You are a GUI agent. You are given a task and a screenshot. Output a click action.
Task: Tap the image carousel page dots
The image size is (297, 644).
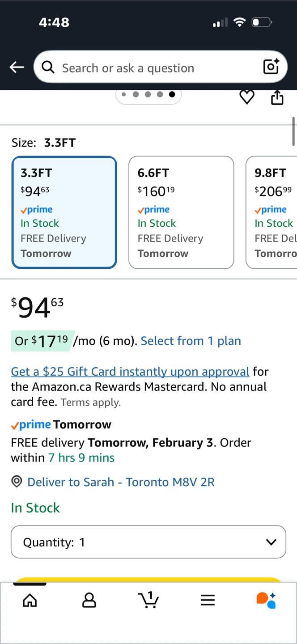pyautogui.click(x=148, y=94)
